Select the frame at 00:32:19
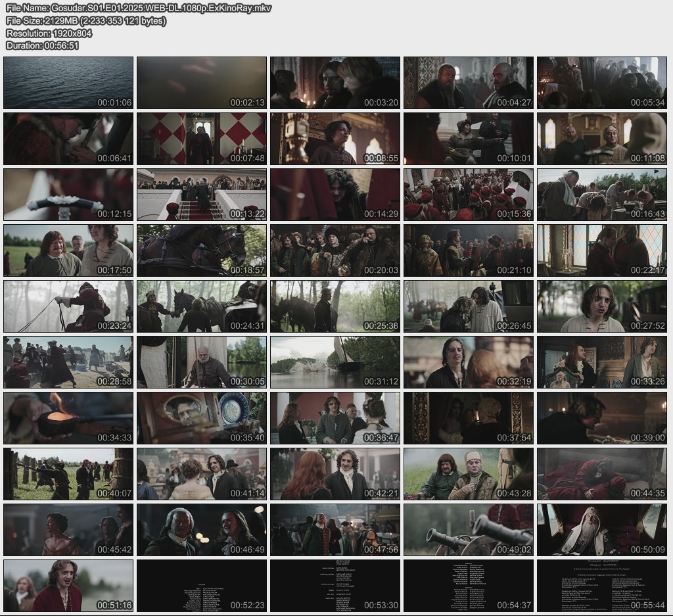 469,362
